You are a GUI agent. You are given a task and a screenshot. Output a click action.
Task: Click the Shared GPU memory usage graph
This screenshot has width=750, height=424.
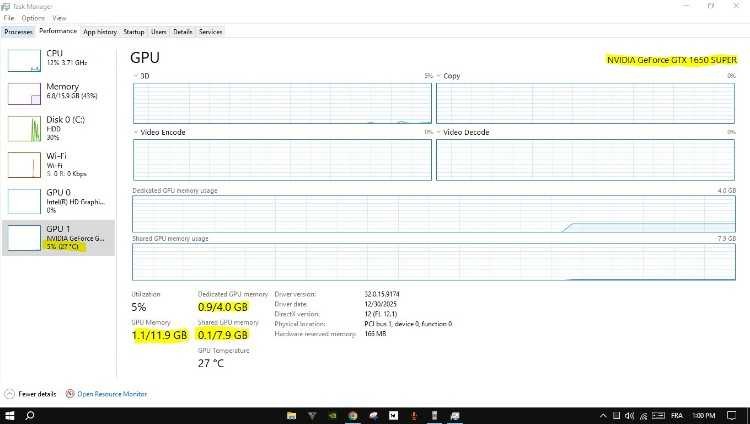pyautogui.click(x=434, y=262)
